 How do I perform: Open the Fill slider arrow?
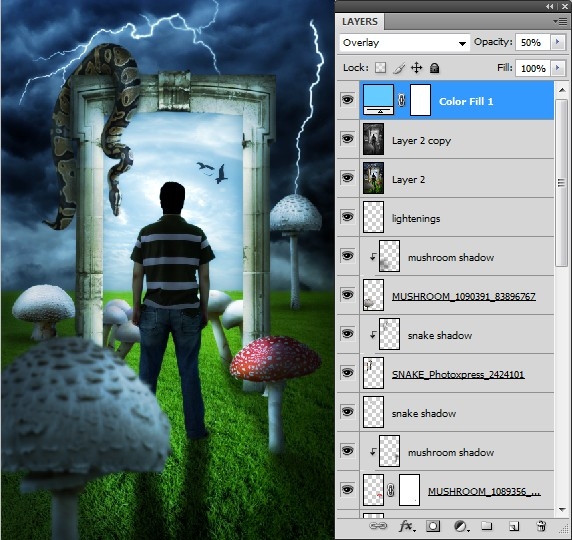click(x=557, y=68)
